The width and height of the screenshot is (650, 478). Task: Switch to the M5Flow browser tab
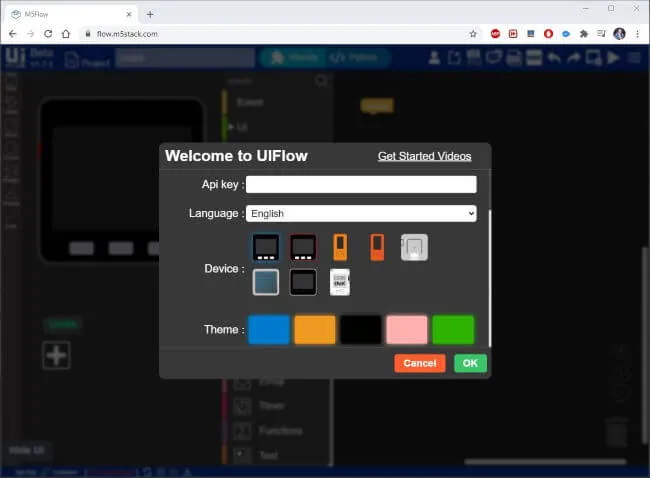(x=70, y=15)
